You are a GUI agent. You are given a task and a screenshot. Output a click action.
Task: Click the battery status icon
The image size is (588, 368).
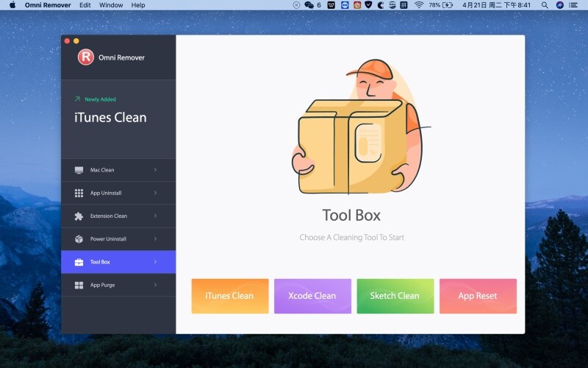coord(448,5)
